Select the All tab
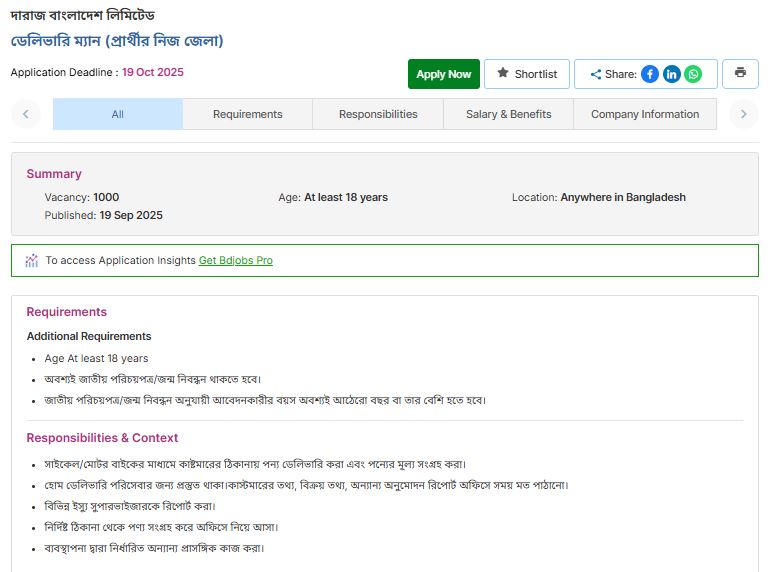Image resolution: width=771 pixels, height=572 pixels. [118, 114]
